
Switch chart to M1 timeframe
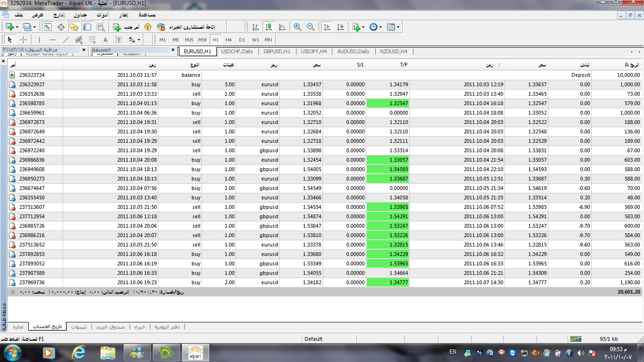(163, 40)
